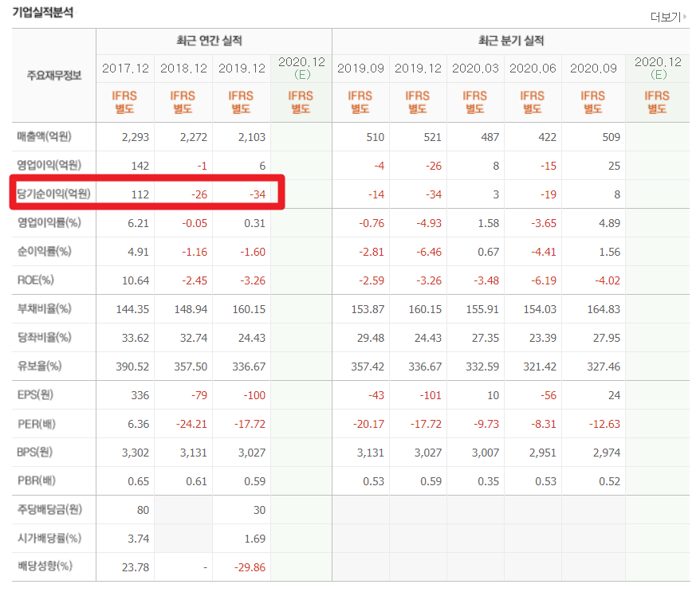This screenshot has height=592, width=700.
Task: Click the 2,974 BPS value
Action: pyautogui.click(x=607, y=453)
